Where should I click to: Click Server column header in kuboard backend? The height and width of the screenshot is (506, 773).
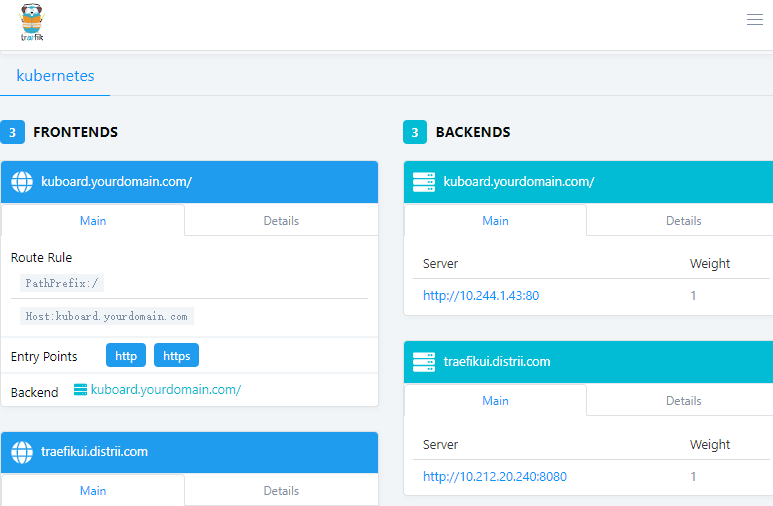tap(440, 264)
